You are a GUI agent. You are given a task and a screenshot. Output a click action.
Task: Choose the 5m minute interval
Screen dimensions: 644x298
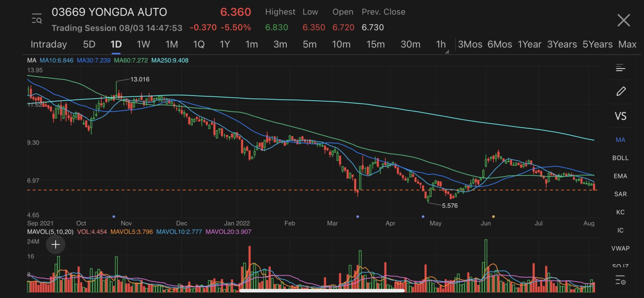pyautogui.click(x=309, y=44)
